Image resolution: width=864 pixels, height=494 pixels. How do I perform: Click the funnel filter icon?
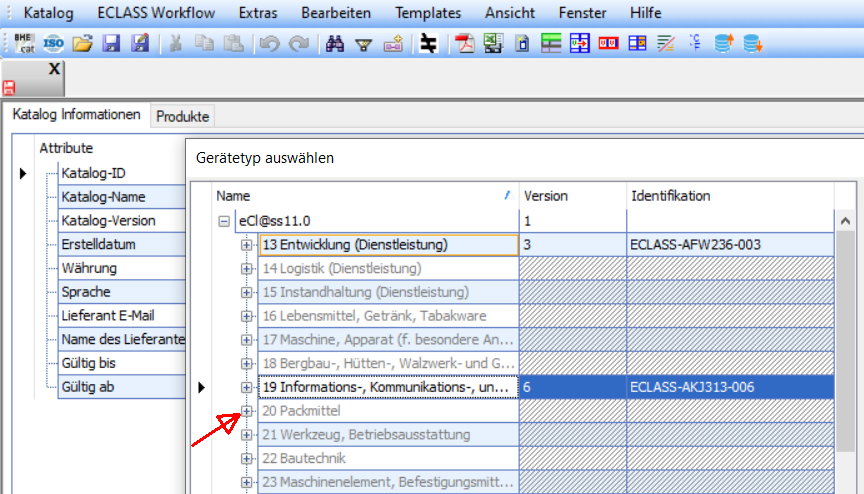(364, 43)
